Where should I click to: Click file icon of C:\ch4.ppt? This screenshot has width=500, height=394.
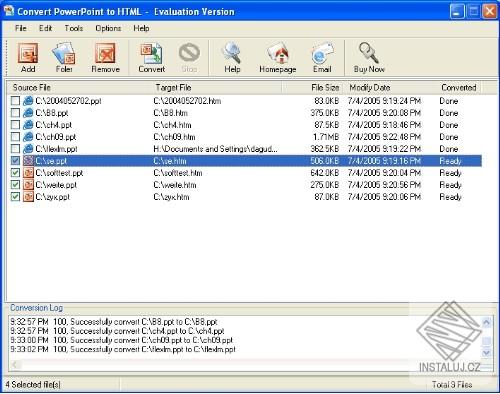pos(28,125)
